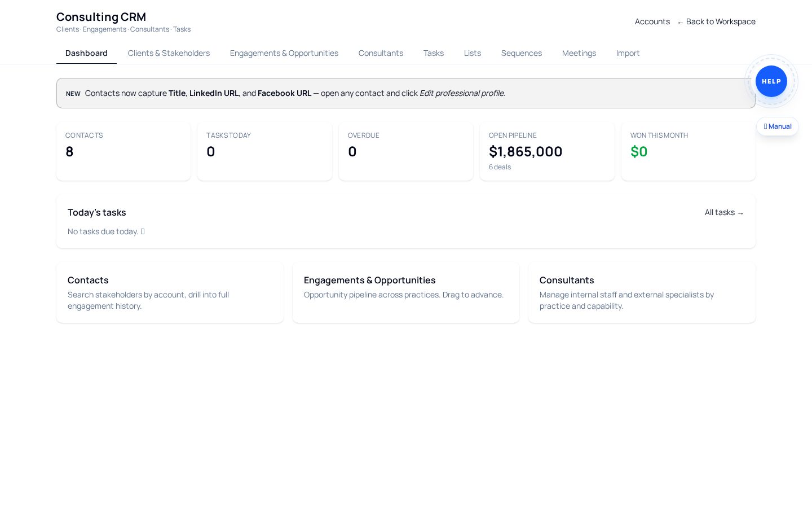
Task: Click the Overdue stat tile
Action: click(406, 151)
